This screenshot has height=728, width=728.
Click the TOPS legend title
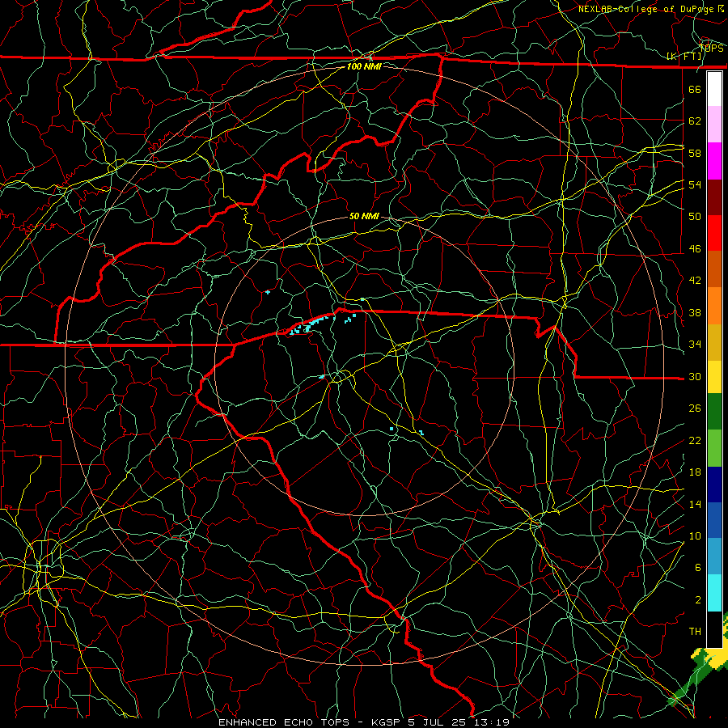pyautogui.click(x=712, y=48)
